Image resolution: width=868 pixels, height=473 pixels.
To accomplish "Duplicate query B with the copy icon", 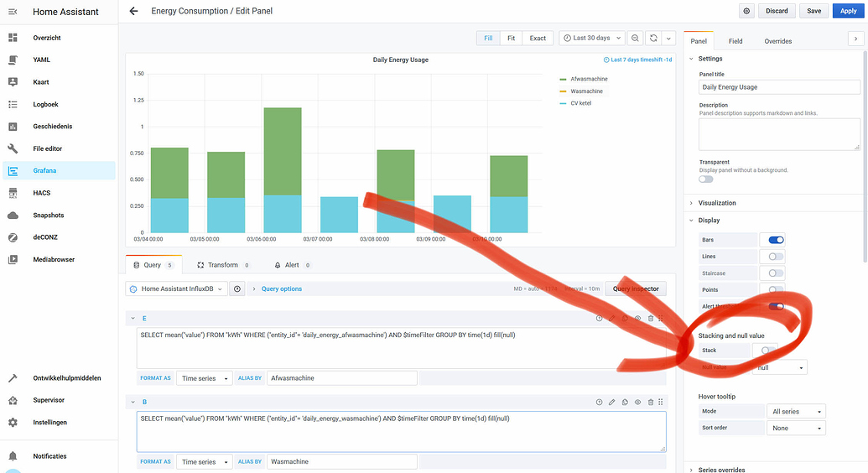I will 625,403.
